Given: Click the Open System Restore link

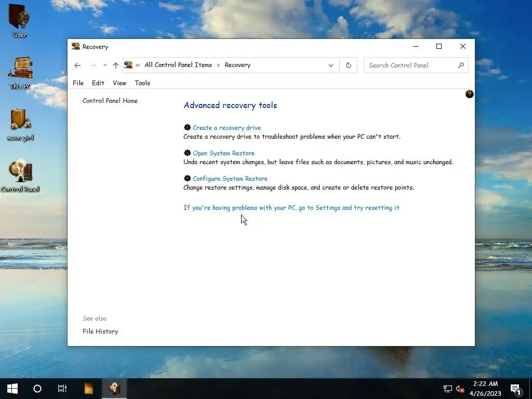Looking at the screenshot, I should coord(223,153).
